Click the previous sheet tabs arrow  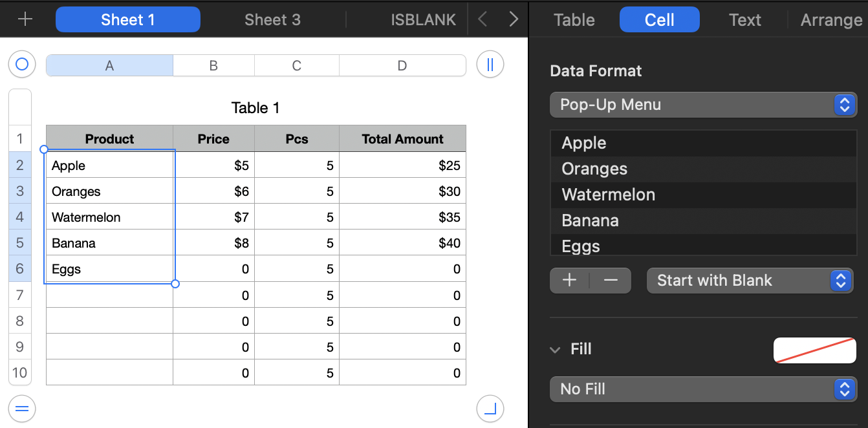click(483, 19)
